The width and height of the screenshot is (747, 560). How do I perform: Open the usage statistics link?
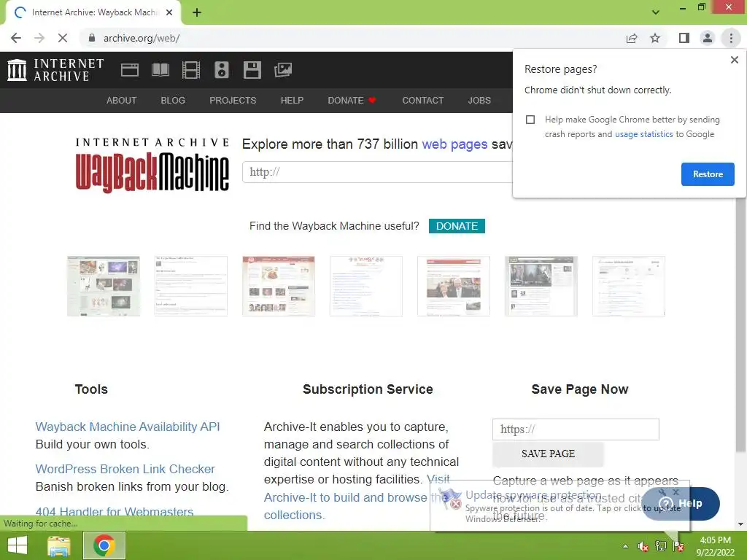tap(643, 134)
